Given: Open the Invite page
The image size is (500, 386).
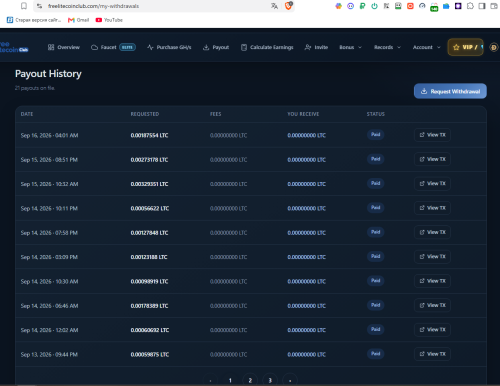Looking at the screenshot, I should tap(316, 47).
